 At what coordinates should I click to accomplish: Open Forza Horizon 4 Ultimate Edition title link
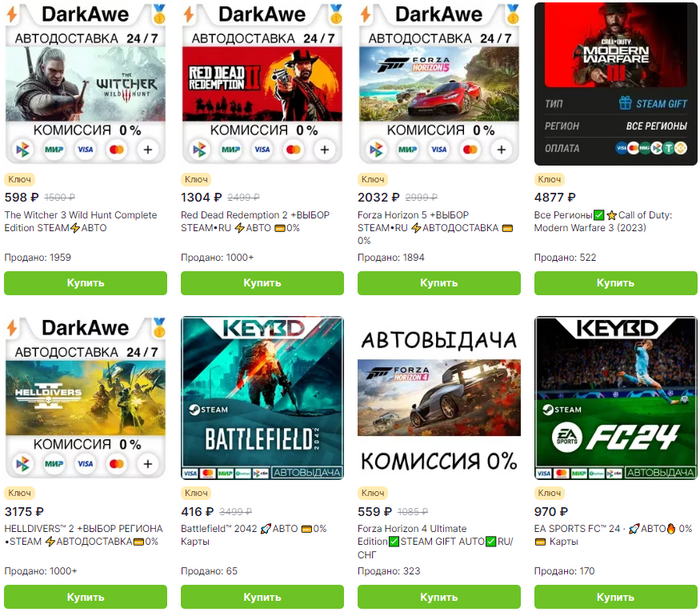(435, 541)
